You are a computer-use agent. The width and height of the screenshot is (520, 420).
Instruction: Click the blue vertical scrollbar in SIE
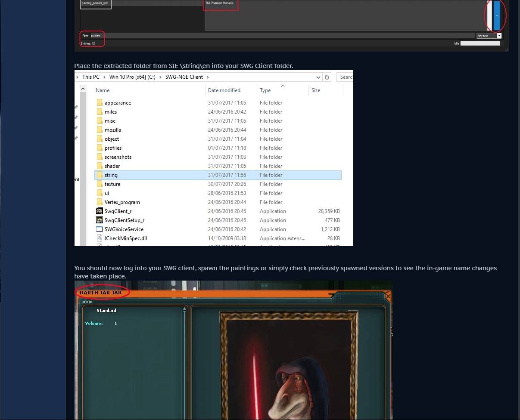pyautogui.click(x=497, y=15)
